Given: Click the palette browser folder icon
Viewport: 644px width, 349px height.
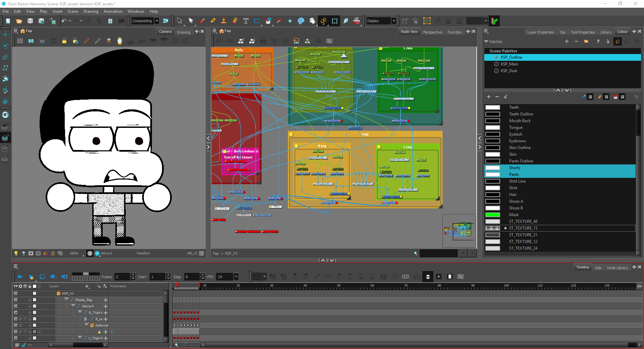Looking at the screenshot, I should point(586,41).
